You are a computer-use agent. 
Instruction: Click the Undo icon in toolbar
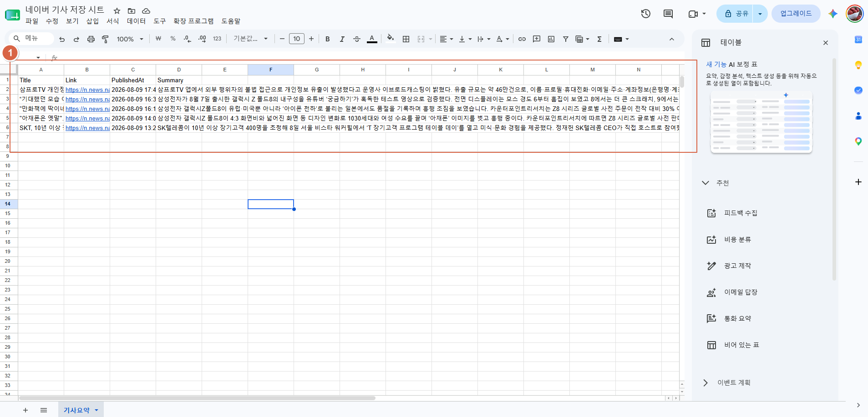point(62,39)
